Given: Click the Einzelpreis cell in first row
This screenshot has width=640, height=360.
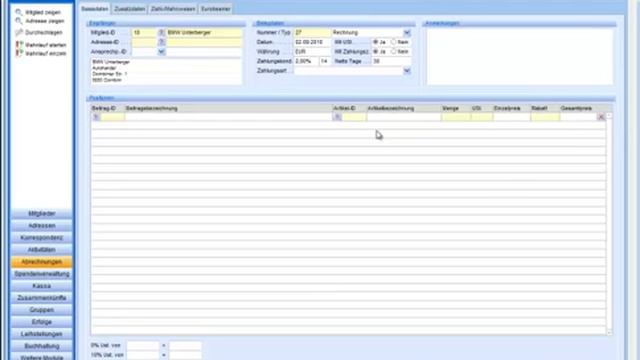Looking at the screenshot, I should tap(511, 117).
